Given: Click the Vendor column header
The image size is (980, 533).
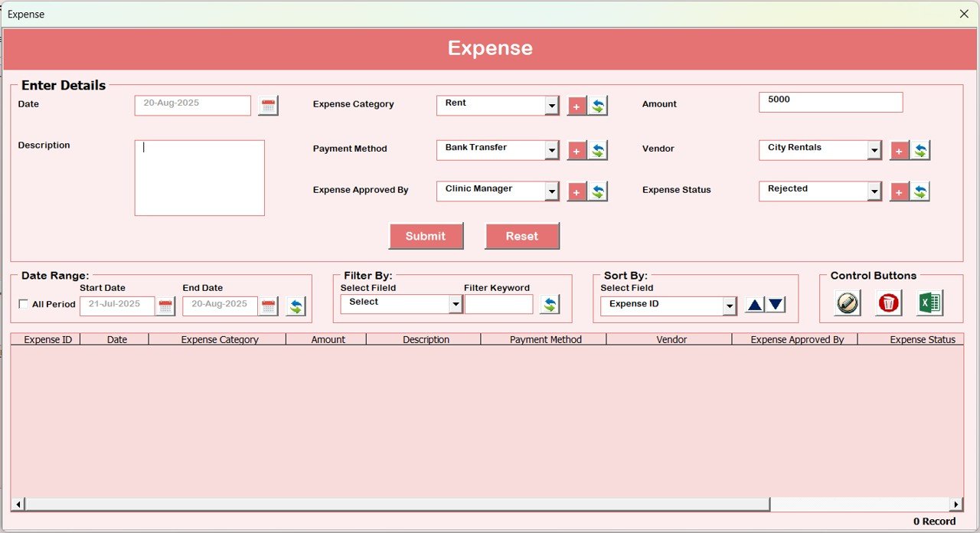Looking at the screenshot, I should coord(669,339).
